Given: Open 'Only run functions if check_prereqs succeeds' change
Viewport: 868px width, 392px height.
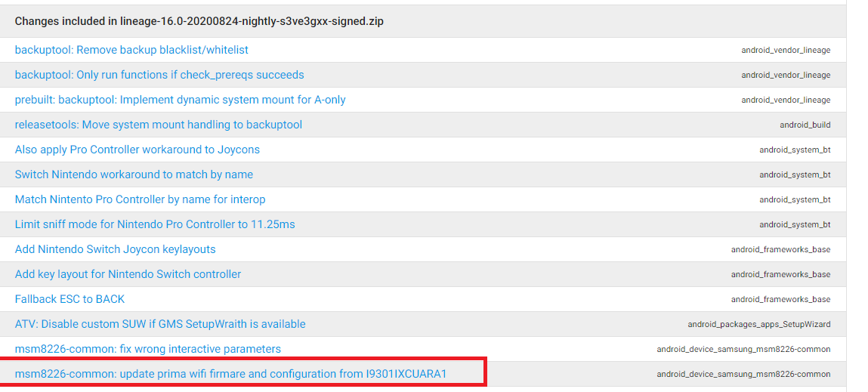Looking at the screenshot, I should click(159, 75).
